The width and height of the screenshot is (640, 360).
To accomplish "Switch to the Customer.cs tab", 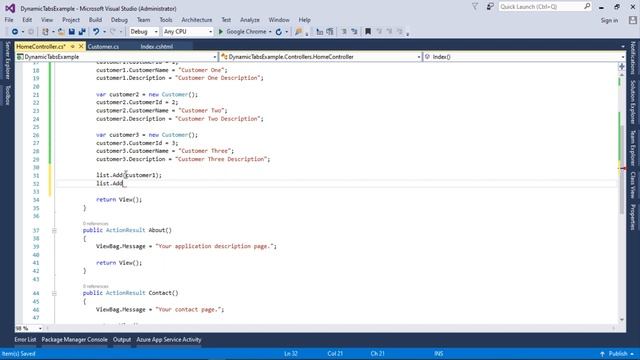I will tap(103, 47).
